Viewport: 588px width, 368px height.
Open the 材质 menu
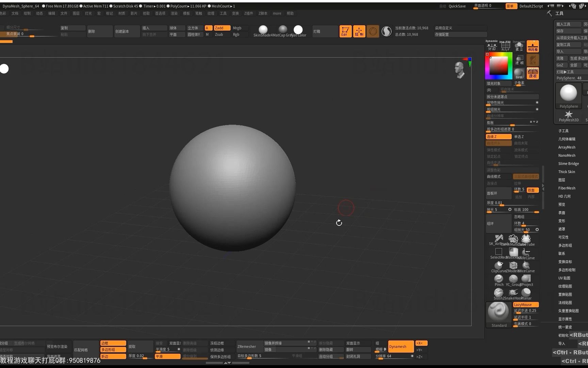pyautogui.click(x=121, y=13)
